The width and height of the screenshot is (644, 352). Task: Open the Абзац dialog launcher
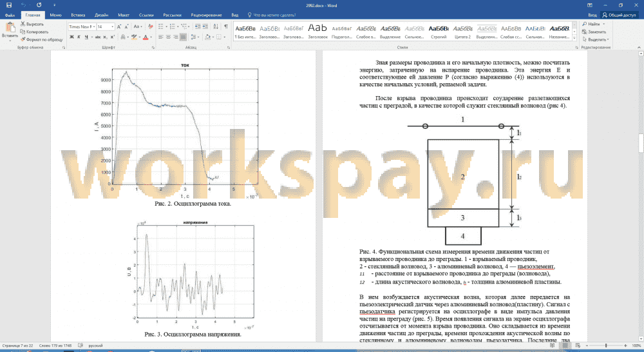(x=229, y=48)
